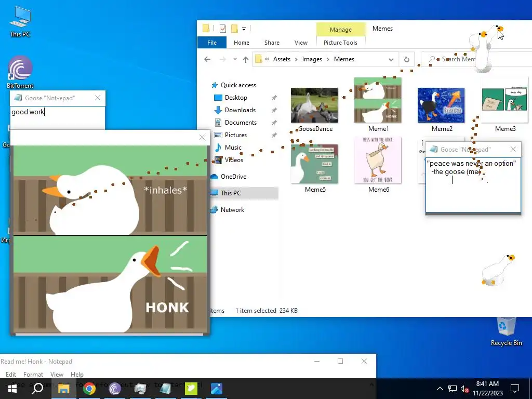Select Pictures in navigation pane
532x399 pixels.
(x=235, y=135)
